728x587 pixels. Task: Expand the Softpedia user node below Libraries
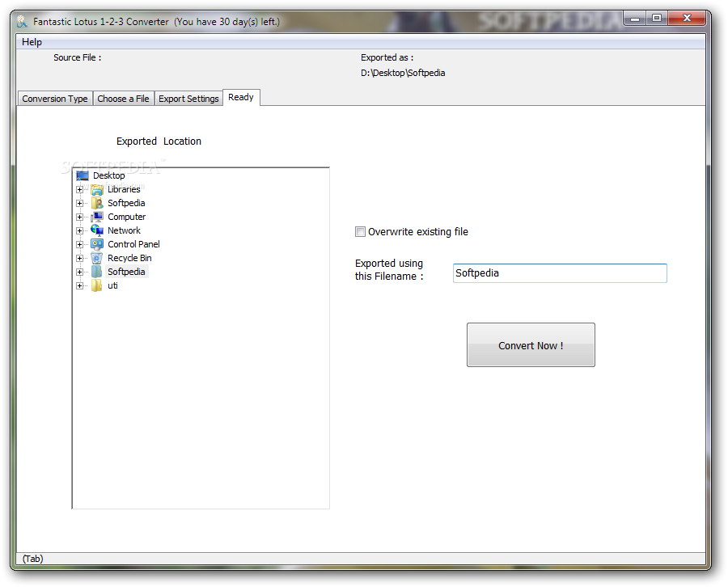80,203
